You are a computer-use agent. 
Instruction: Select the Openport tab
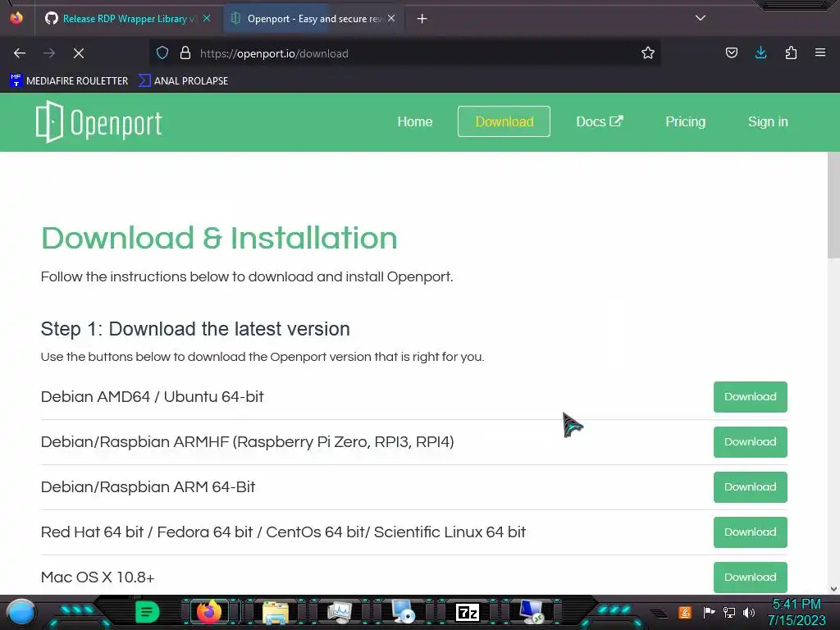313,19
